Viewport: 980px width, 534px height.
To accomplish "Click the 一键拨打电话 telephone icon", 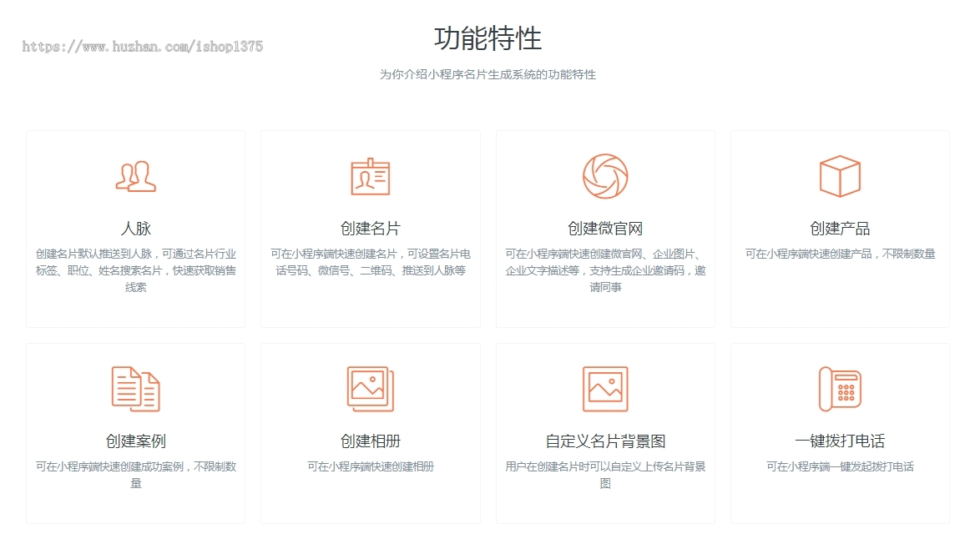I will click(x=840, y=389).
